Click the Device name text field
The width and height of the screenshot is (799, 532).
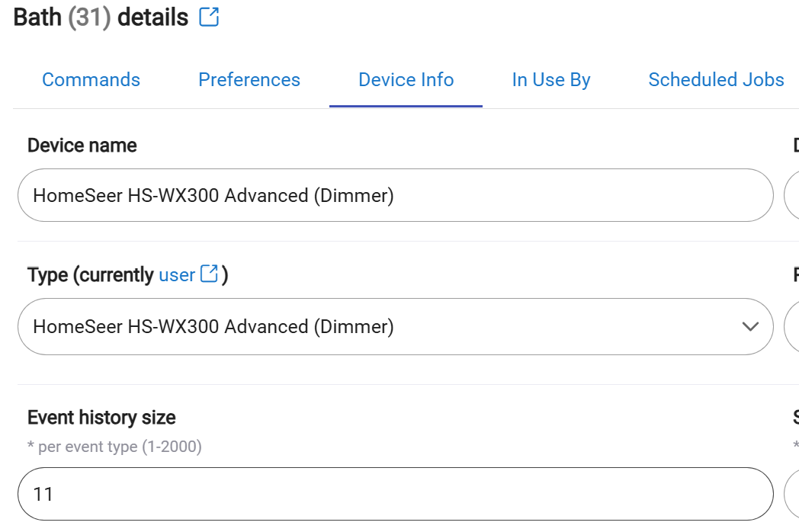pyautogui.click(x=396, y=195)
